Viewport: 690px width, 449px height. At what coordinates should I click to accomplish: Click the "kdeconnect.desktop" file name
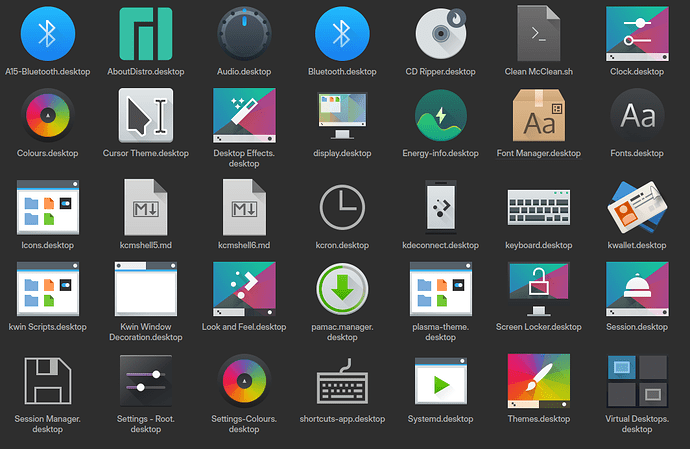[440, 245]
